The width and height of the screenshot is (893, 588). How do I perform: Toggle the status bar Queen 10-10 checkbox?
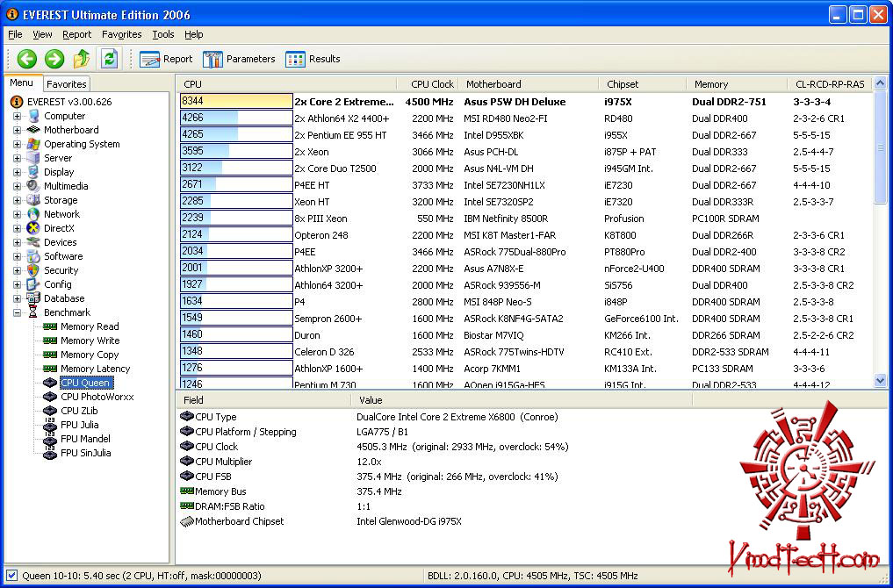pyautogui.click(x=11, y=576)
